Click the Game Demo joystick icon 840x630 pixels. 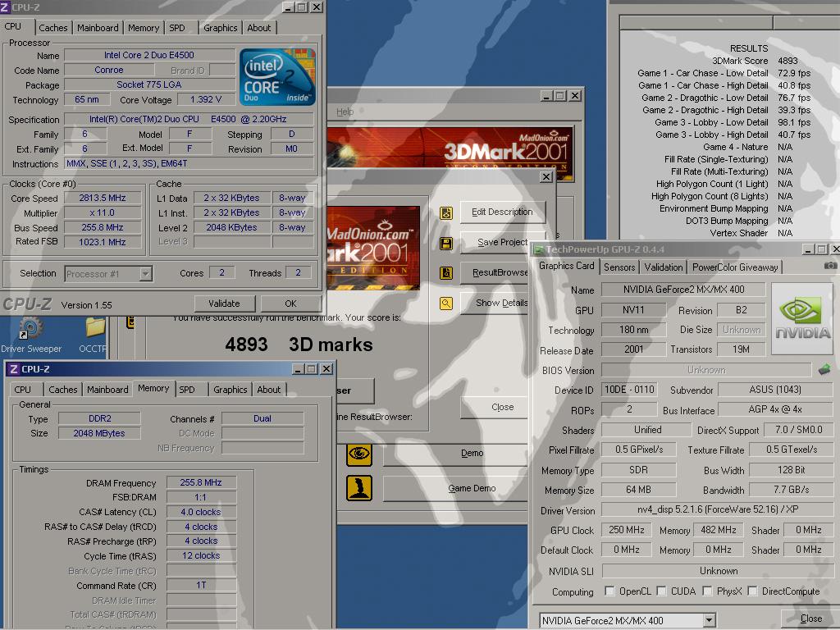(x=359, y=488)
